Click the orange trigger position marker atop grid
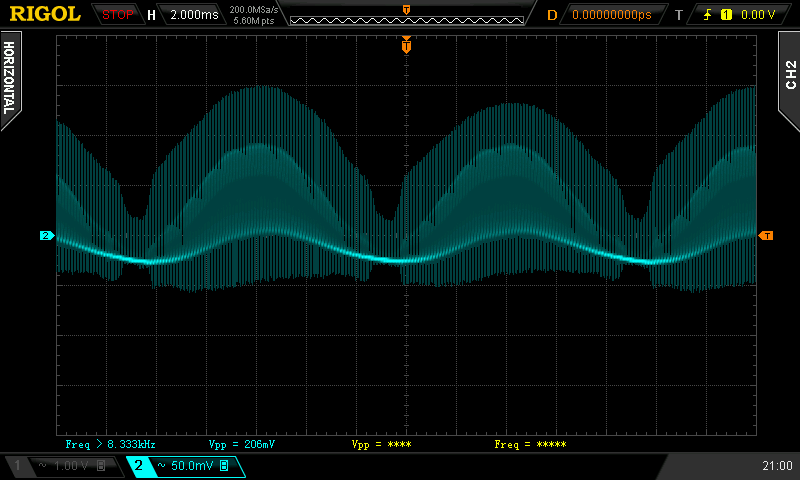 point(406,44)
